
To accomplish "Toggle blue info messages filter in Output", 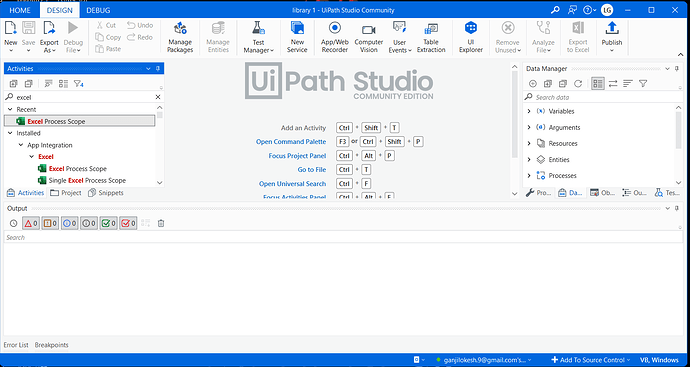I will point(70,224).
